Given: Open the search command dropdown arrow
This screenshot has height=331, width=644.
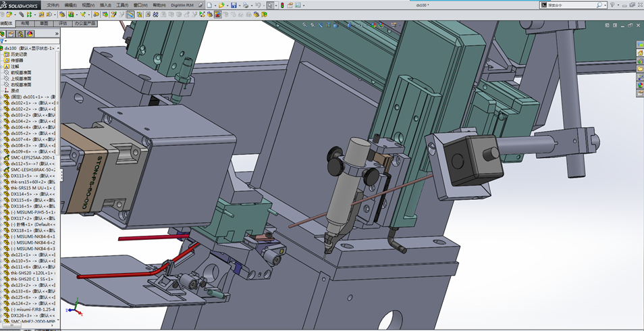Looking at the screenshot, I should click(x=605, y=5).
